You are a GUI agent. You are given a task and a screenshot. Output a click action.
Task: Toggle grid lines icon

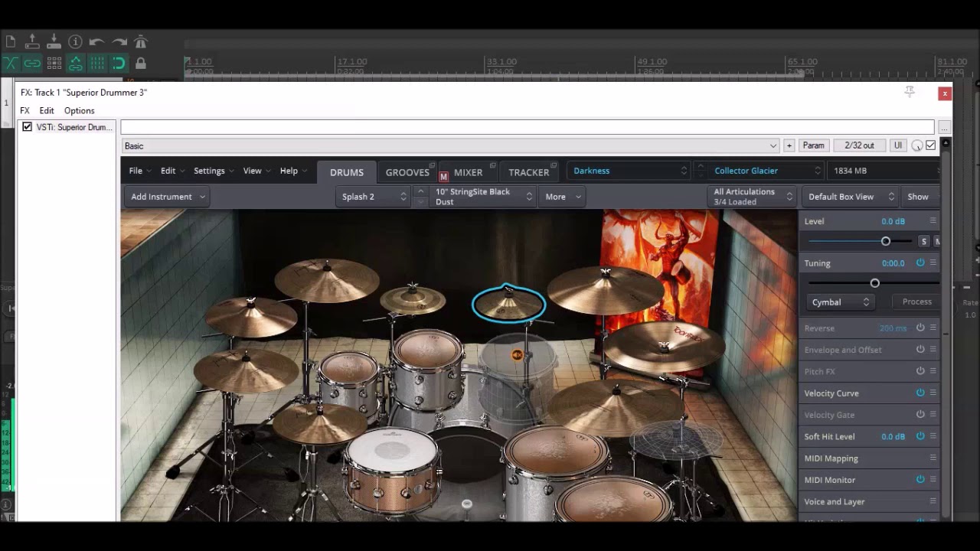point(96,64)
